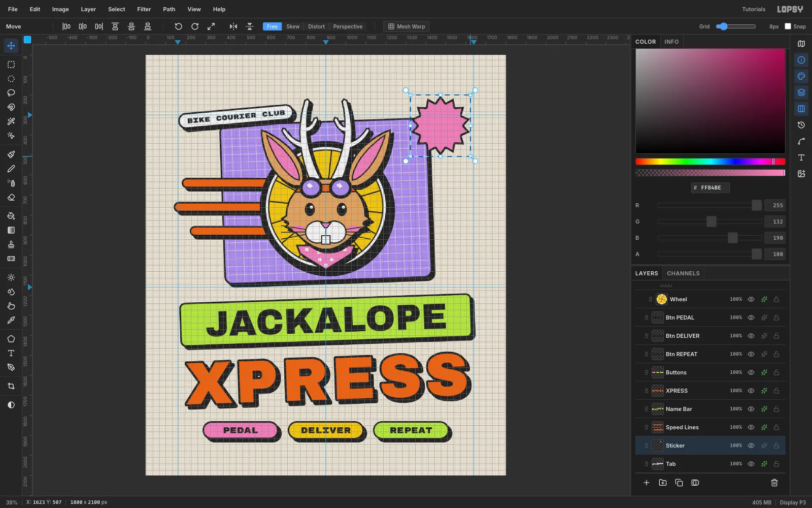Open the Info tab
Viewport: 812px width, 508px height.
[671, 42]
